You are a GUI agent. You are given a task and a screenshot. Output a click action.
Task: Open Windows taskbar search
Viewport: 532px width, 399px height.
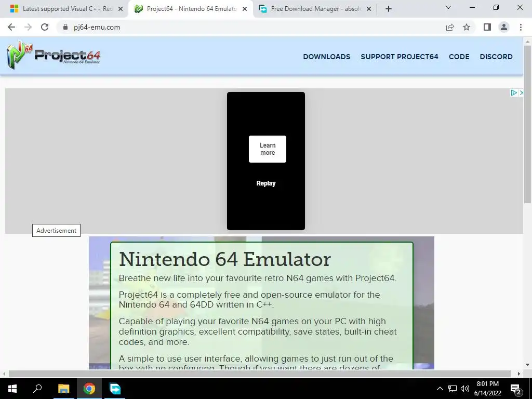point(37,389)
